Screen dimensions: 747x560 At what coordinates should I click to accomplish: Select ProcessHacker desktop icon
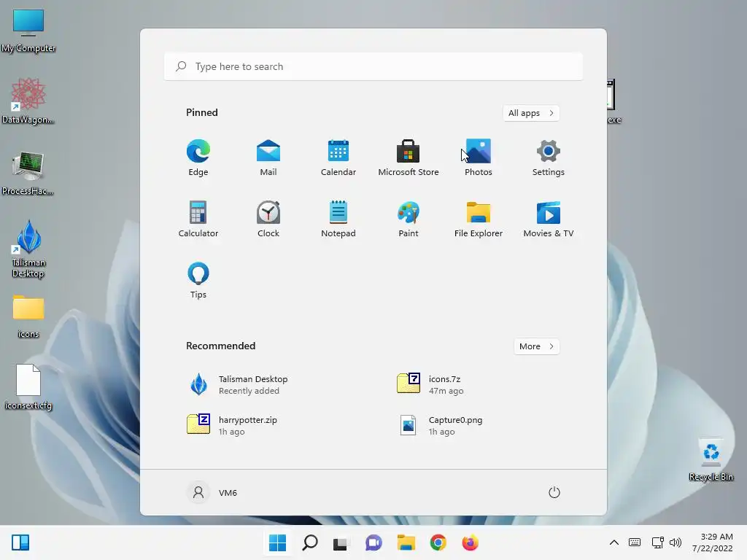pyautogui.click(x=28, y=174)
